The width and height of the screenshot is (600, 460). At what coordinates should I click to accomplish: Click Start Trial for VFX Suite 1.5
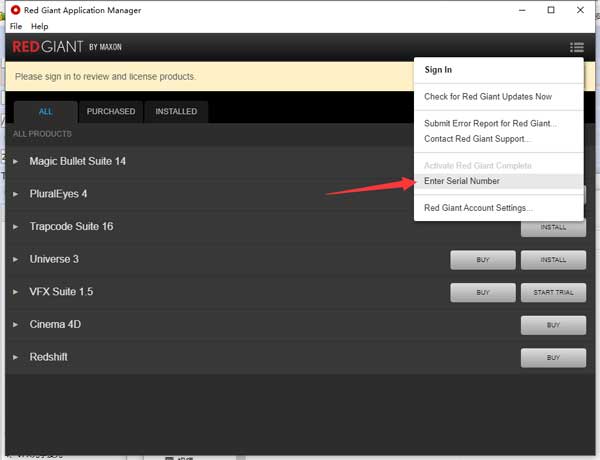tap(553, 293)
